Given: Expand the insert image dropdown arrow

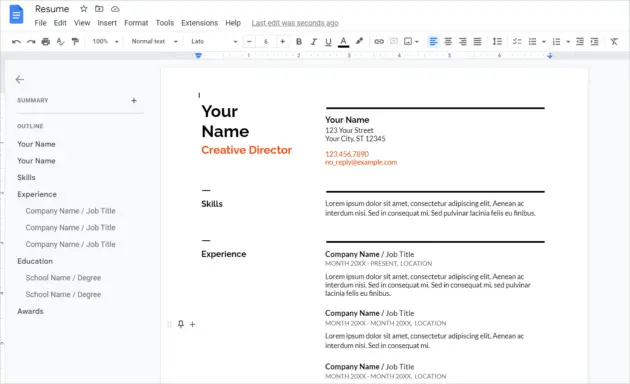Looking at the screenshot, I should pos(417,42).
